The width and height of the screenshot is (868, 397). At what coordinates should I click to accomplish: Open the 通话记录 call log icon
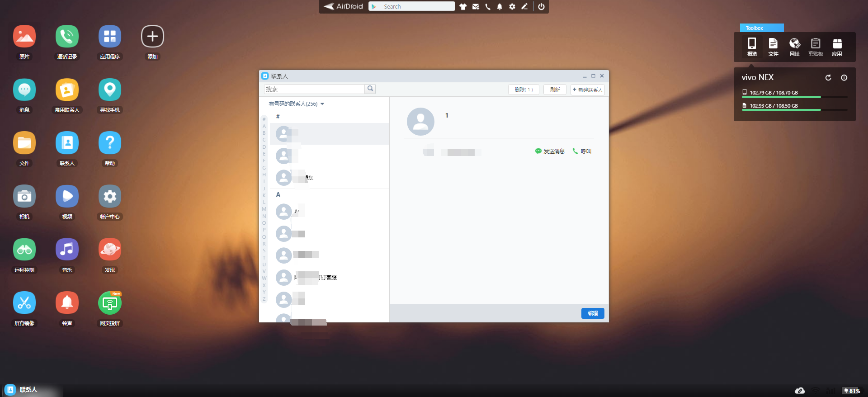pos(67,37)
